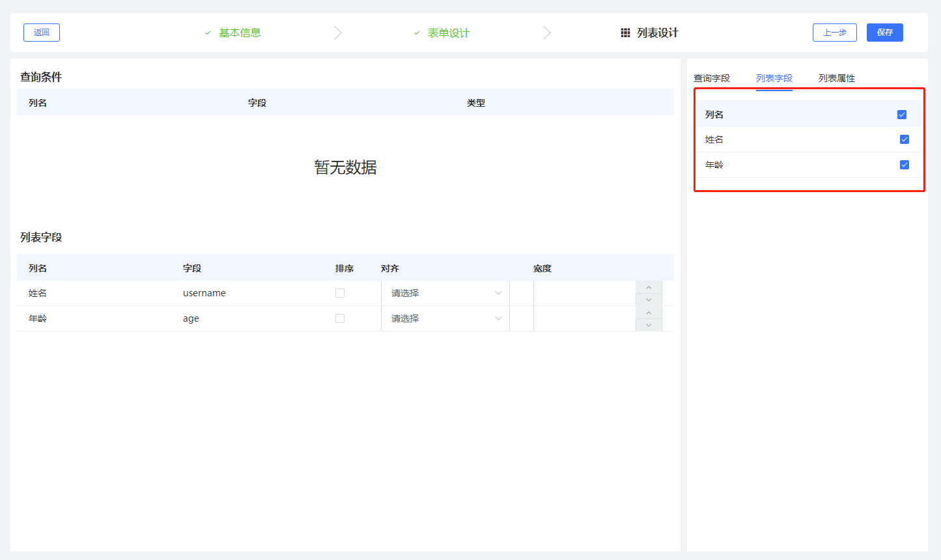941x560 pixels.
Task: Click the 返回 button
Action: [x=42, y=33]
